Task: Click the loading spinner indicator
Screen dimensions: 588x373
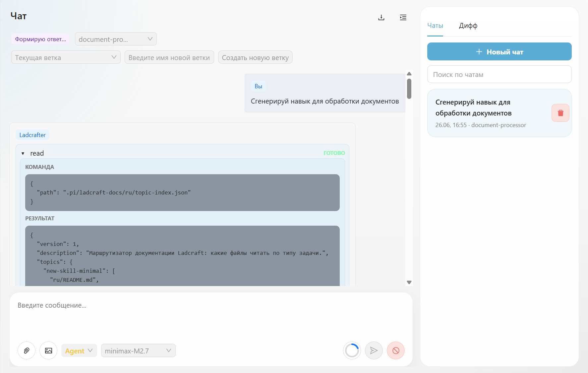Action: [x=352, y=350]
